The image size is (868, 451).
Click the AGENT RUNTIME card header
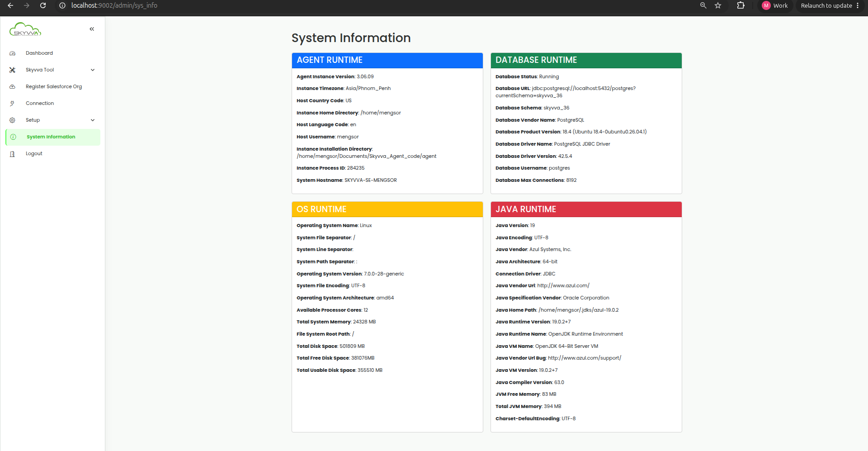387,60
